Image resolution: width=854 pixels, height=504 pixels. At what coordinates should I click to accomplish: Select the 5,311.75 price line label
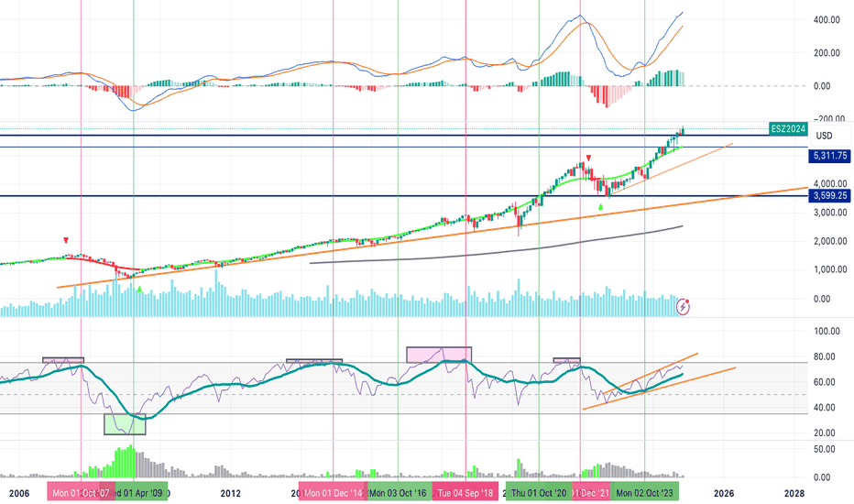(x=830, y=156)
